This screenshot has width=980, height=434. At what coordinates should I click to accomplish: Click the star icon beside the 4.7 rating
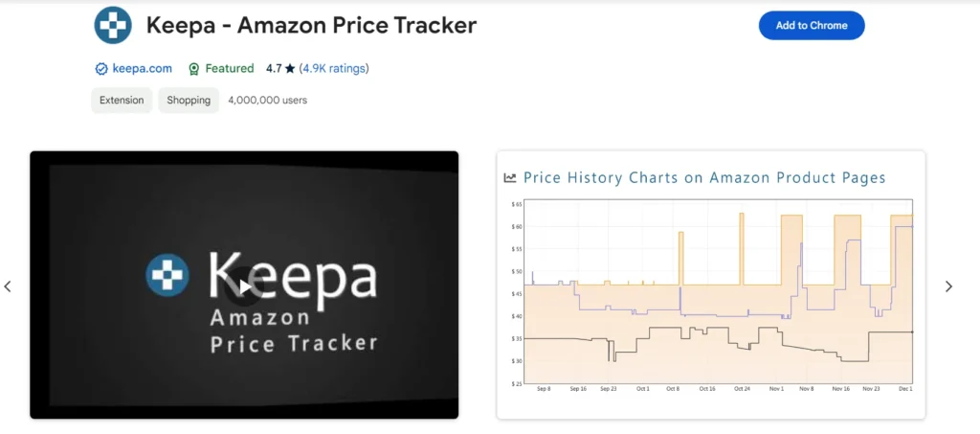290,69
